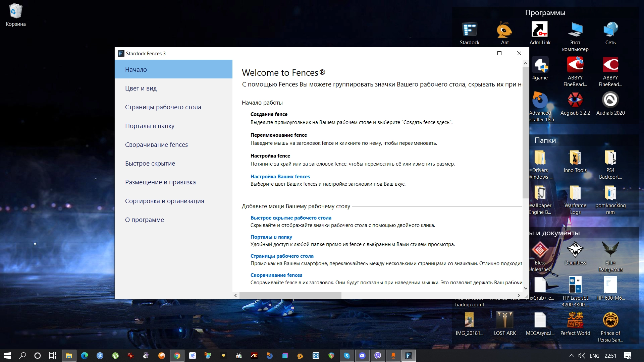Click the horizontal scrollbar right arrow
Screen dimensions: 644x362
point(519,295)
